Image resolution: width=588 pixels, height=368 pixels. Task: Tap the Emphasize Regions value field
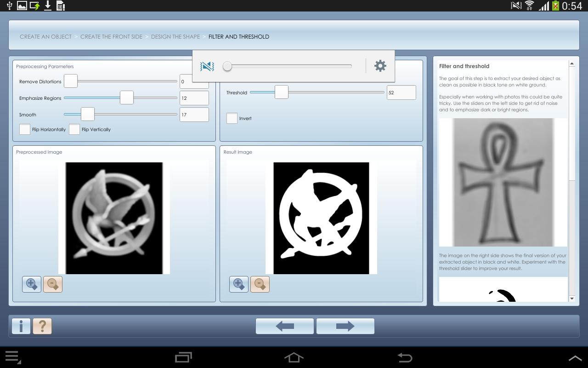[x=194, y=98]
